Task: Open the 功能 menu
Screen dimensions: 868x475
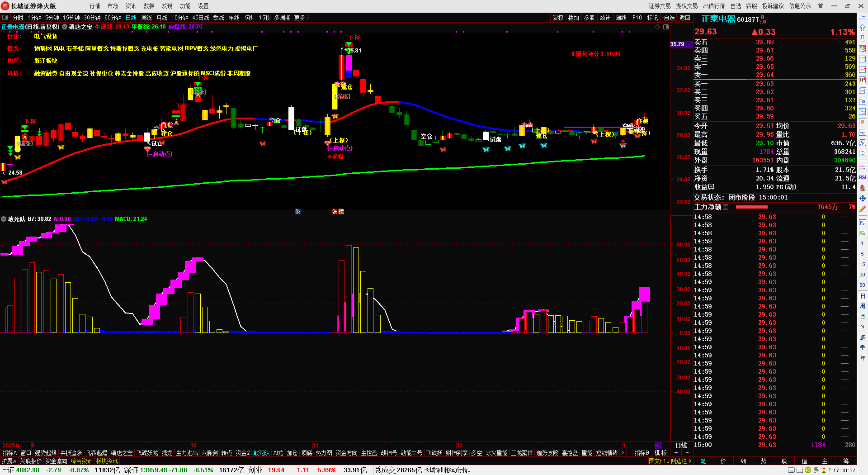Action: click(185, 6)
